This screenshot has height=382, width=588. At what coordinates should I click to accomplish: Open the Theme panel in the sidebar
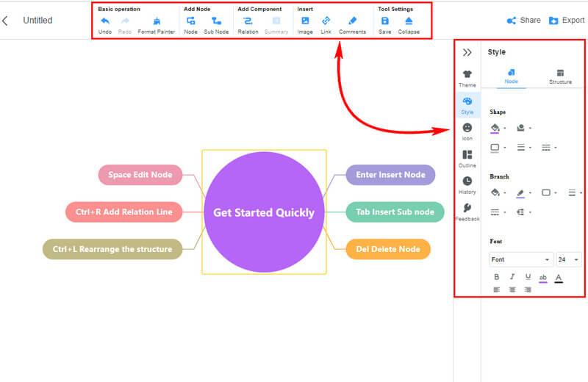pyautogui.click(x=467, y=78)
